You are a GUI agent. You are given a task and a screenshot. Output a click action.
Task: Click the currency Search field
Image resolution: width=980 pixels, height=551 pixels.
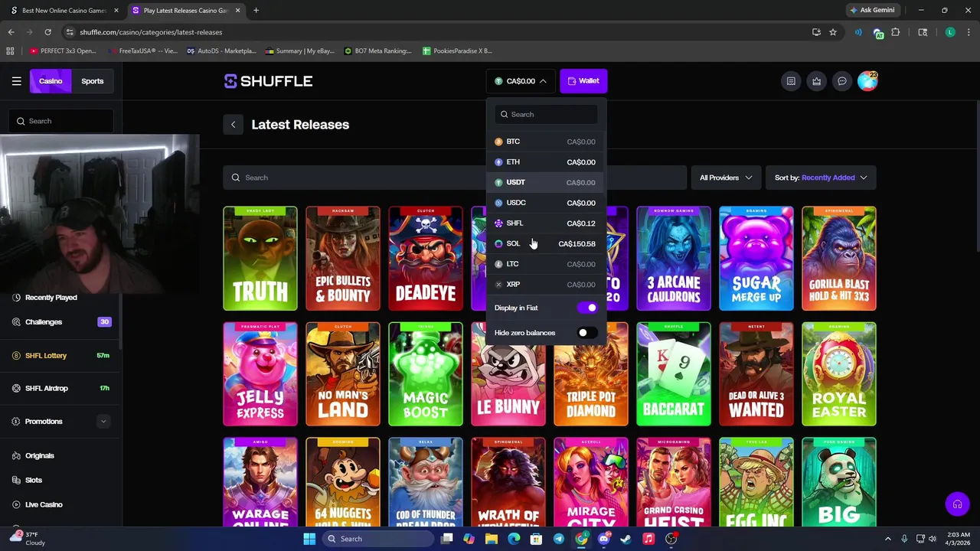tap(546, 114)
